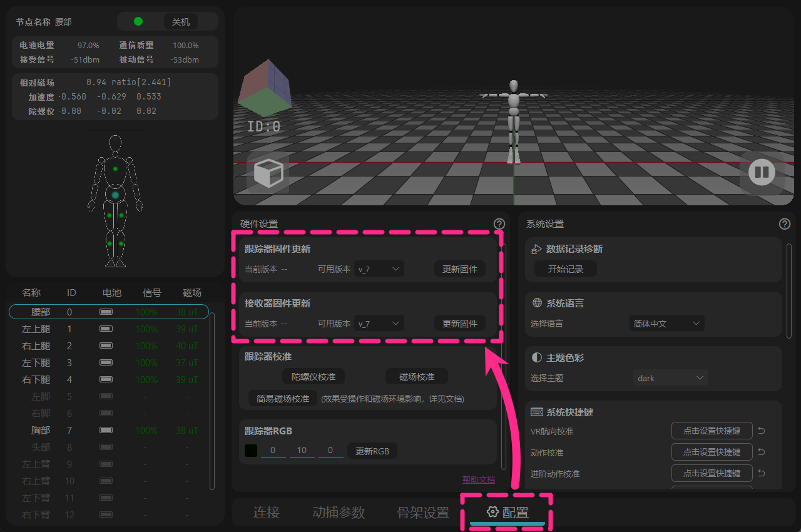Switch to the 配置 tab

[508, 512]
